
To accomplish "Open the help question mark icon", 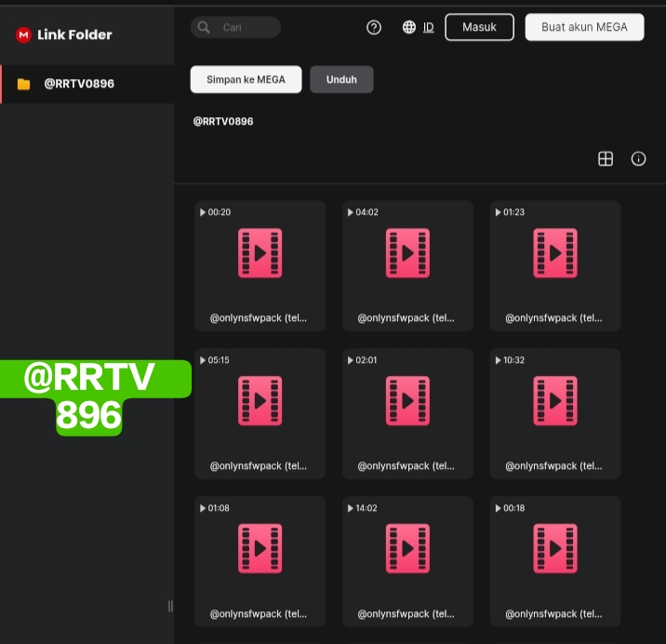I will click(374, 28).
